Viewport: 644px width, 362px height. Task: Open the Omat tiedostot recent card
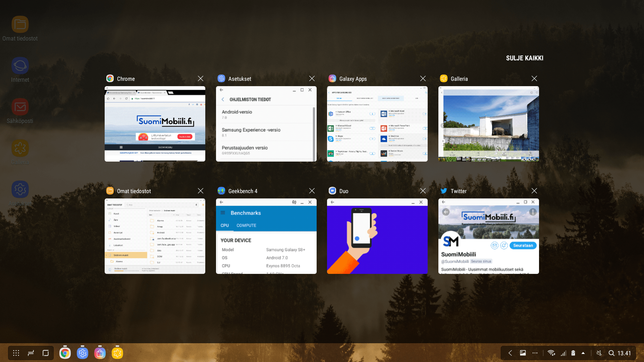(x=155, y=236)
